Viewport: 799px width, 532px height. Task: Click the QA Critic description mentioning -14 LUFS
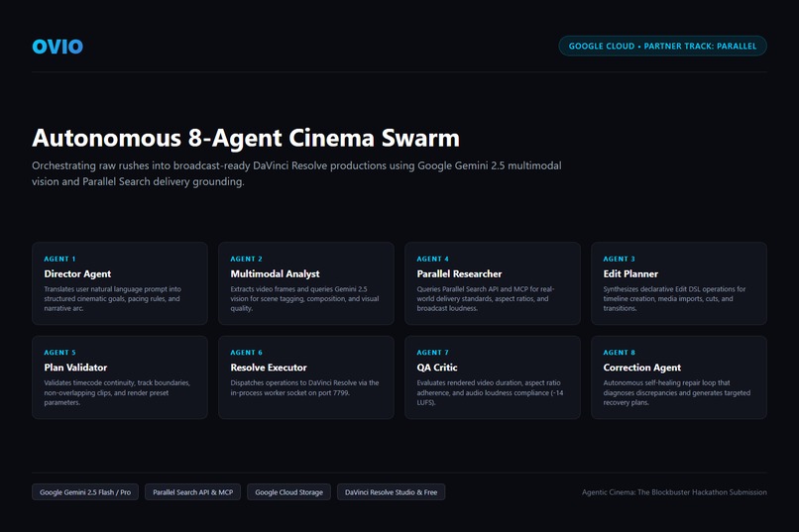pyautogui.click(x=490, y=392)
